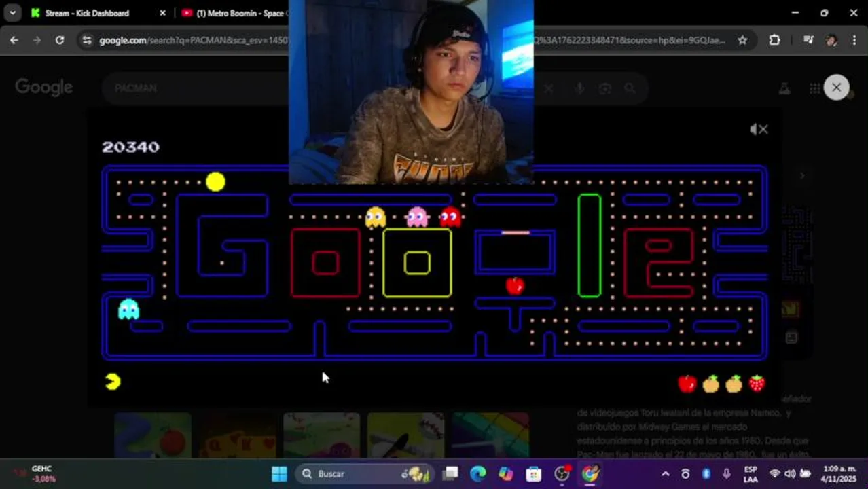Open third game thumbnail below Pac-Man

(321, 435)
